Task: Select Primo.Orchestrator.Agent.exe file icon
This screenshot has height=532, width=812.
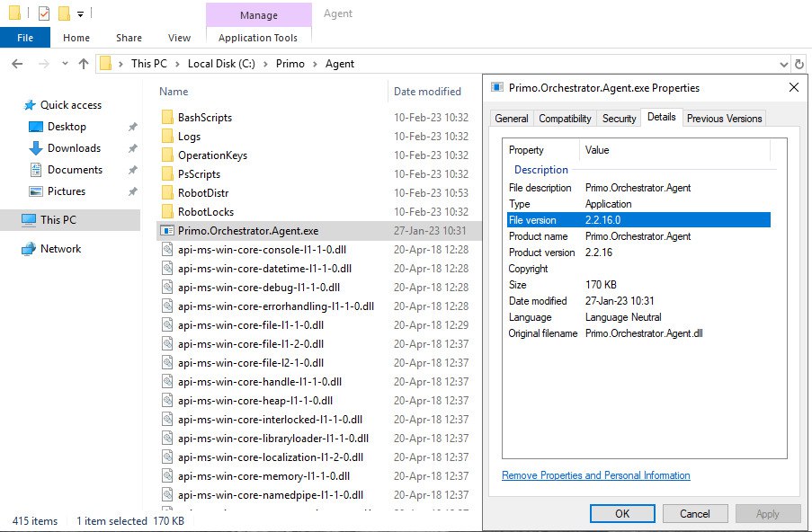Action: click(x=167, y=231)
